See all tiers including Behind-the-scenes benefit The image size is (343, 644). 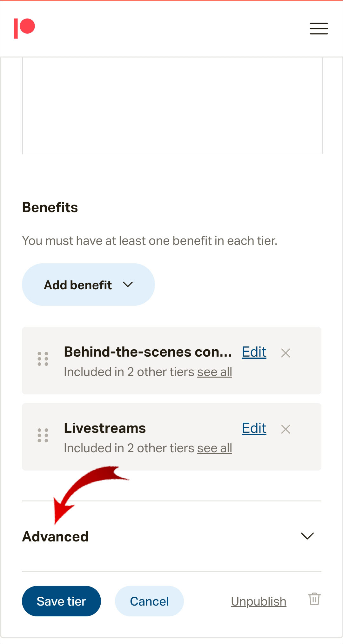tap(214, 372)
